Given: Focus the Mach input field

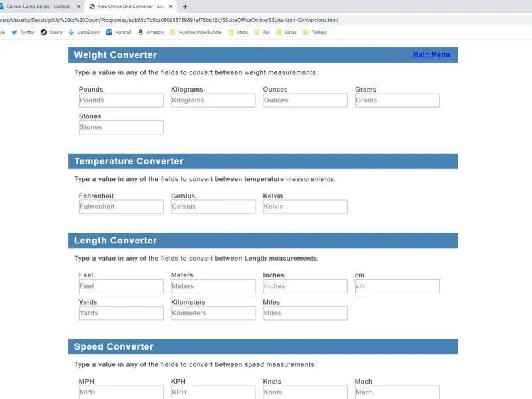Looking at the screenshot, I should point(397,392).
